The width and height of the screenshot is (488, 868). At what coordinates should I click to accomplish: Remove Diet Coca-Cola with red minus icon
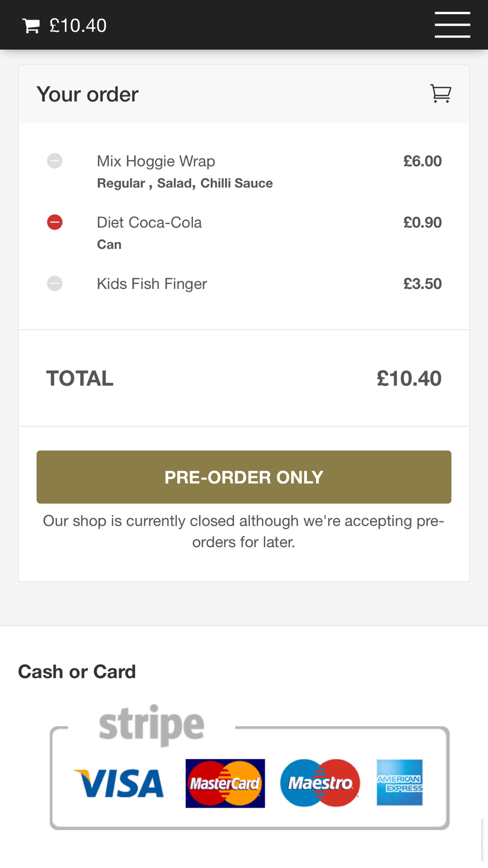coord(55,222)
